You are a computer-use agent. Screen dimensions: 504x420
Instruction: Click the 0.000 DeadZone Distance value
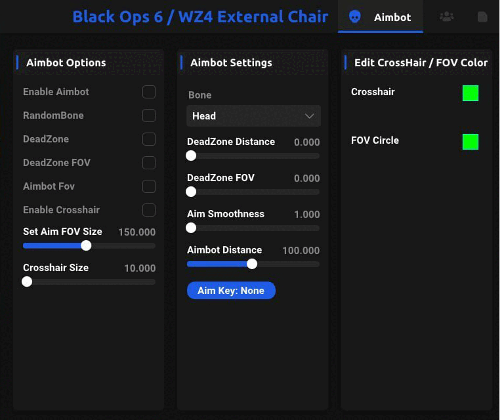click(x=307, y=142)
